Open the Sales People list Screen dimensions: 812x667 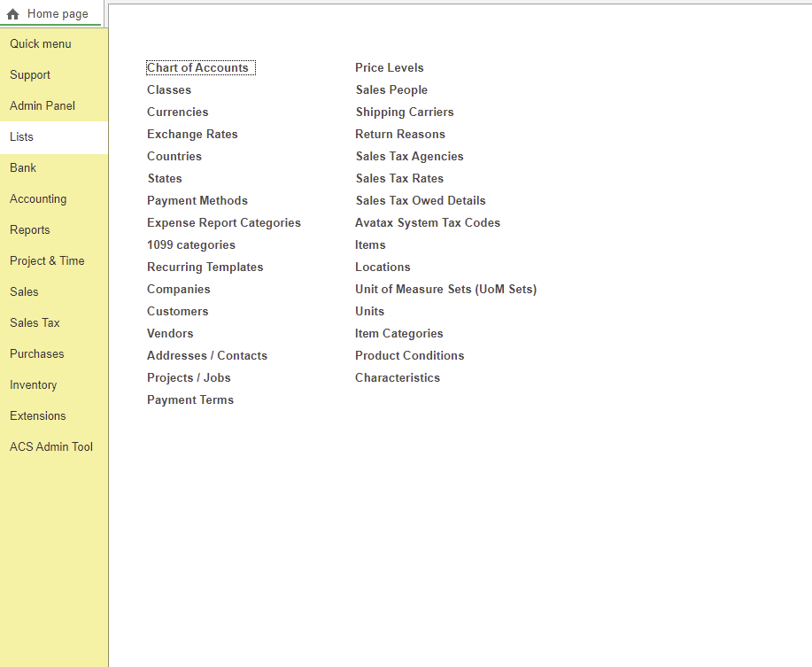point(392,90)
